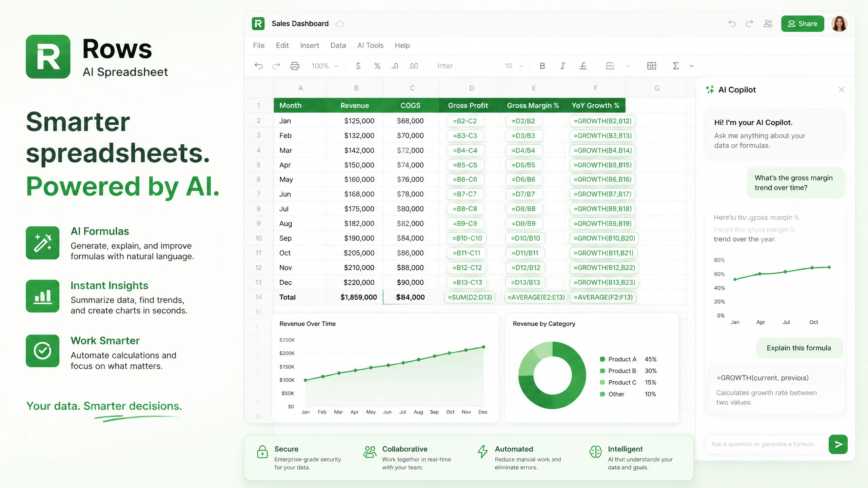Click the decrease decimal places icon

pos(394,66)
